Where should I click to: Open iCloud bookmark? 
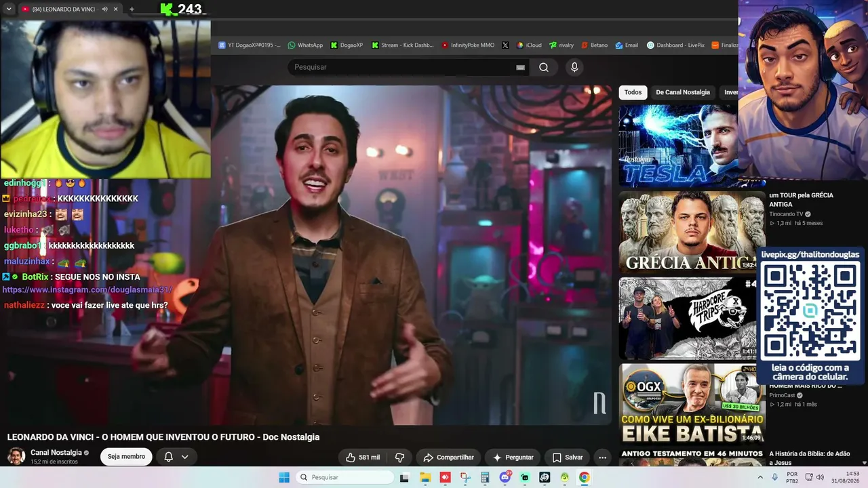[x=529, y=45]
